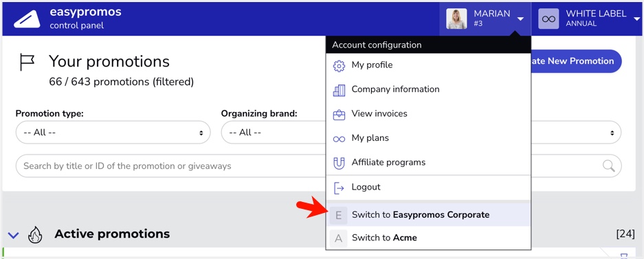Click the Account configuration header

pyautogui.click(x=428, y=45)
